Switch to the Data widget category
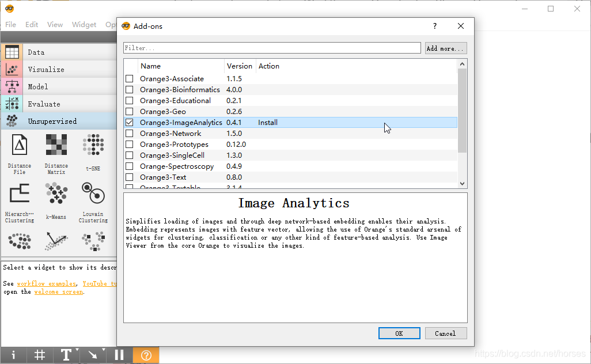 tap(59, 52)
